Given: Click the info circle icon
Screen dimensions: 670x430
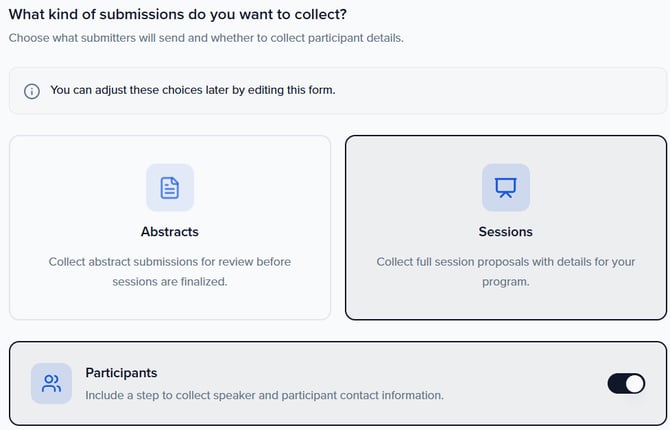Looking at the screenshot, I should (32, 90).
